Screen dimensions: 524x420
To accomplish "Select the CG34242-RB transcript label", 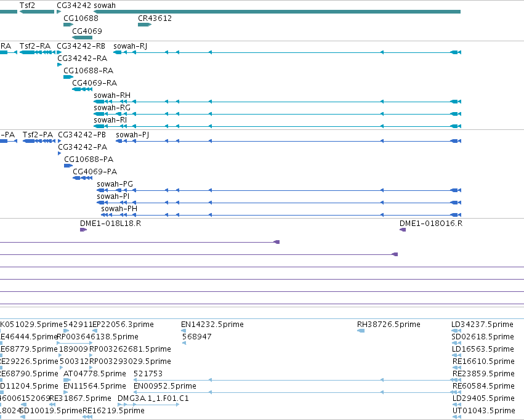I will [81, 46].
